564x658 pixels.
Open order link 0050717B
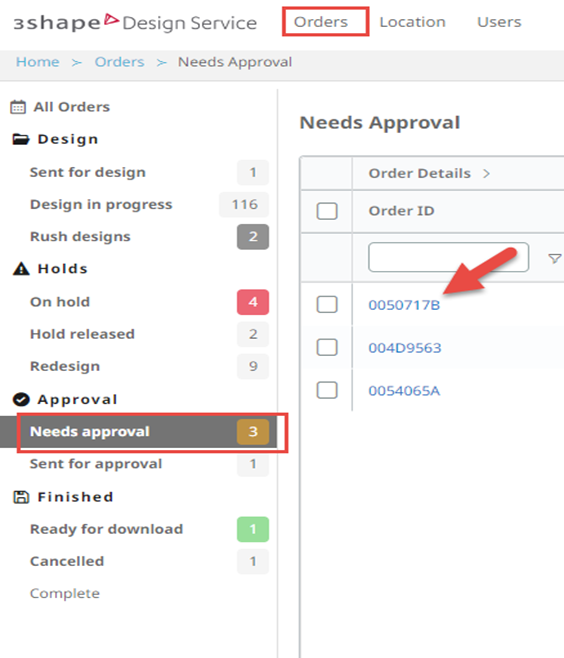point(404,305)
